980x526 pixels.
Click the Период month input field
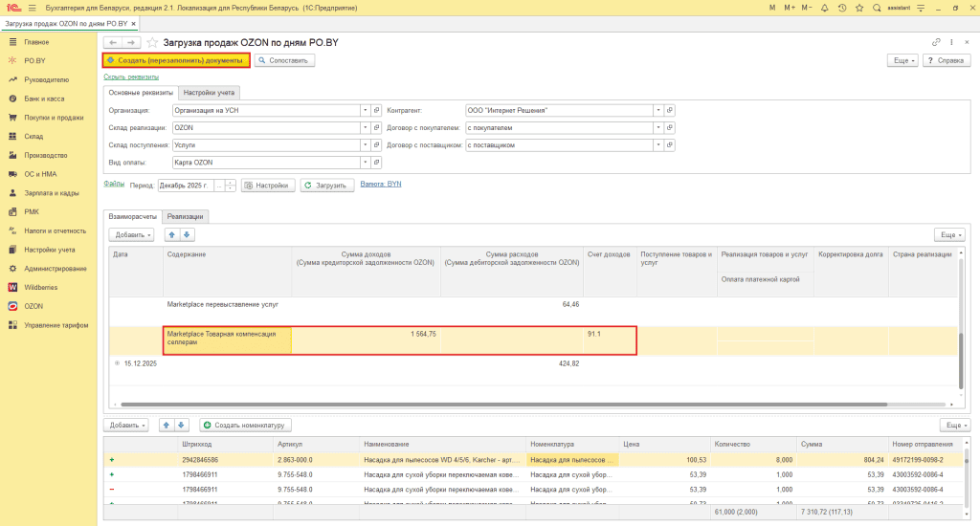(x=186, y=186)
